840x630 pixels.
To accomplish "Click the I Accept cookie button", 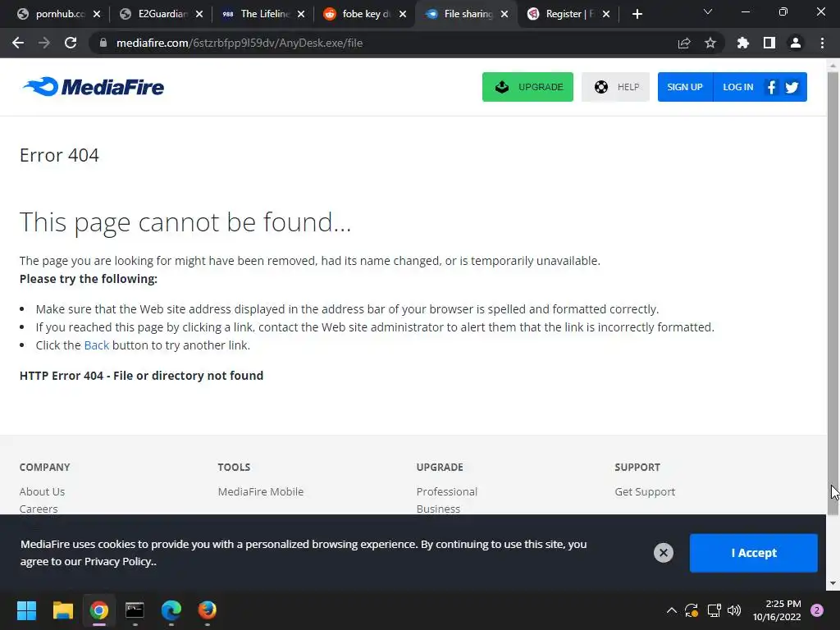I will [x=754, y=553].
